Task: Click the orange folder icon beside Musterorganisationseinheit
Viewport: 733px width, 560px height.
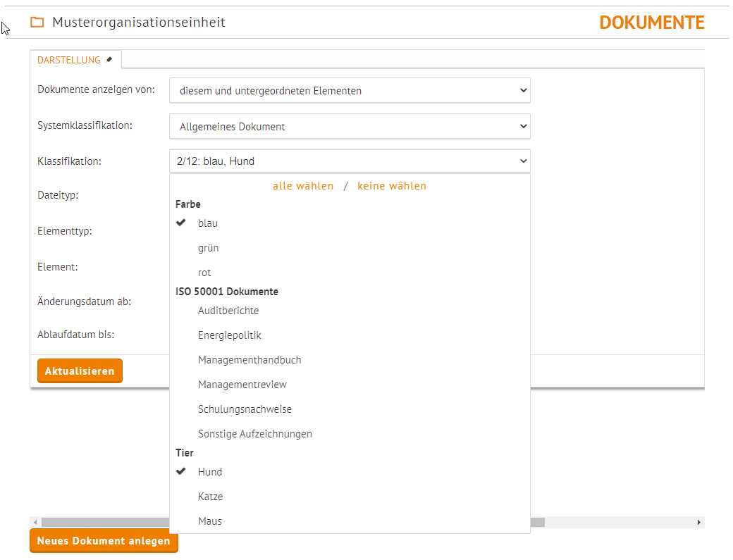Action: (37, 22)
